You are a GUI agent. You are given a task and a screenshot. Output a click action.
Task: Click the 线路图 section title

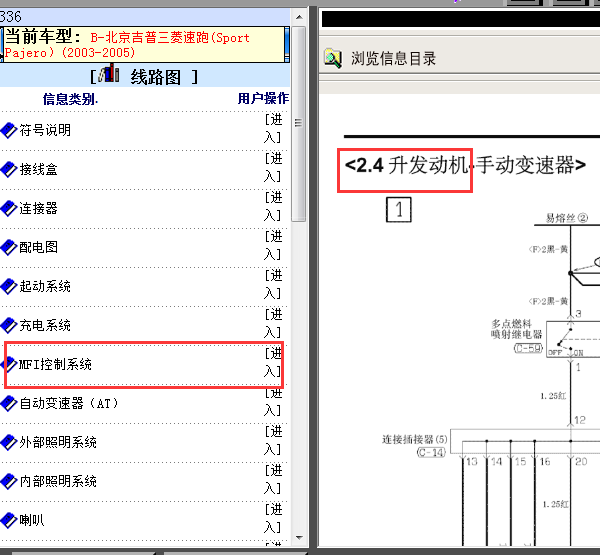tap(155, 77)
